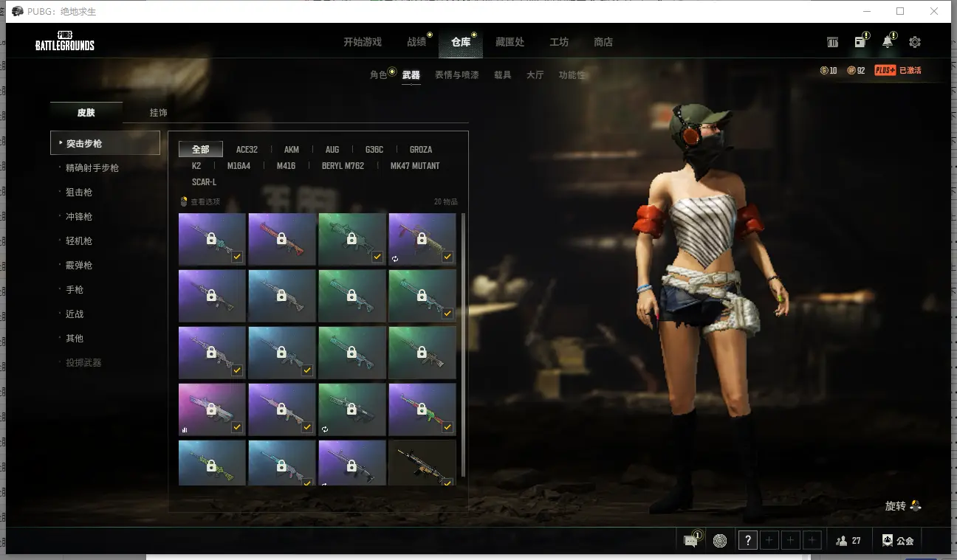The height and width of the screenshot is (560, 957).
Task: Click the cycle icon on row one's fourth skin
Action: [x=395, y=258]
